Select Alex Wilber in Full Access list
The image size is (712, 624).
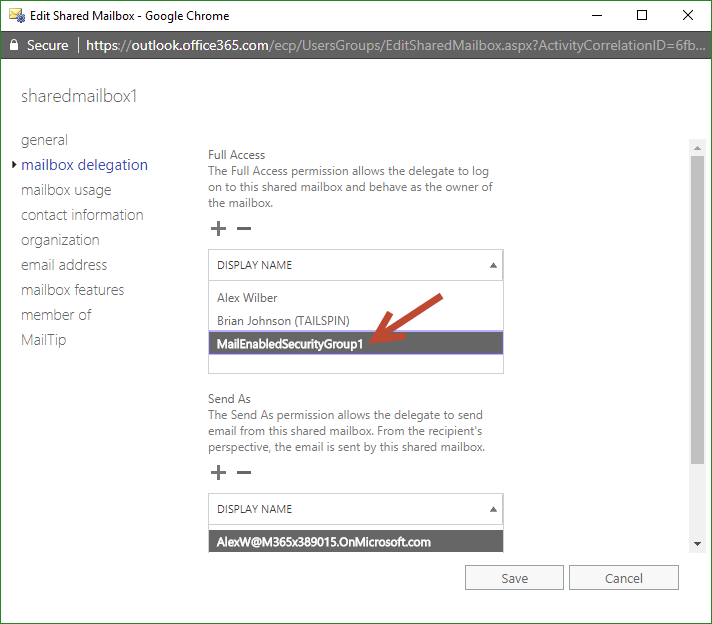247,297
